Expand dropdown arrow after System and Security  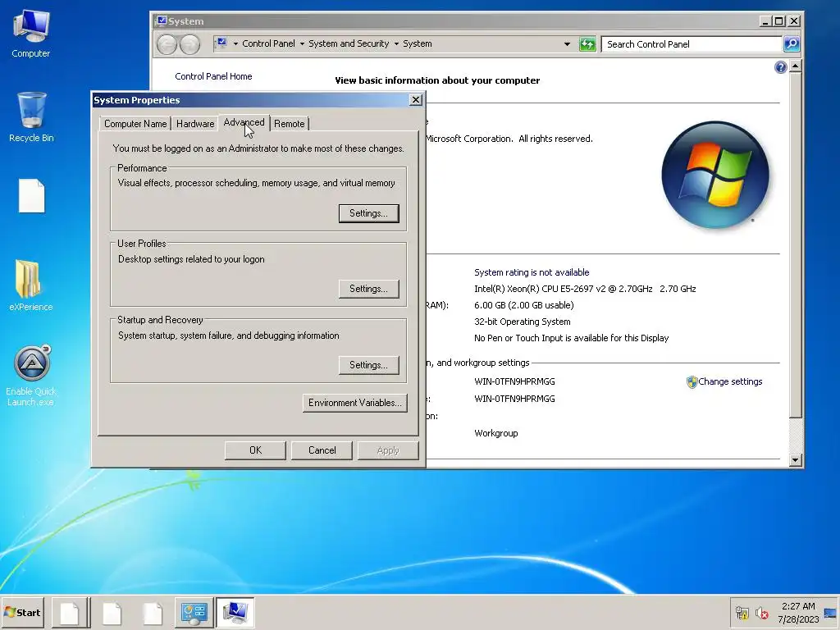pos(396,44)
